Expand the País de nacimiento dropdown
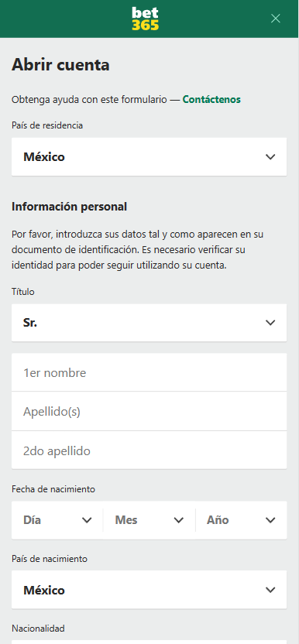This screenshot has width=299, height=644. (x=149, y=590)
